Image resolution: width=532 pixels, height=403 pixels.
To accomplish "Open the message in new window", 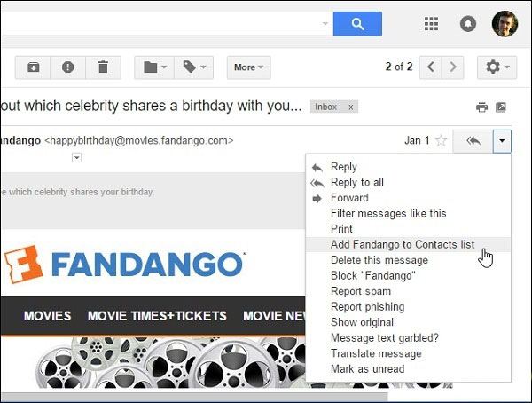I will pos(501,107).
